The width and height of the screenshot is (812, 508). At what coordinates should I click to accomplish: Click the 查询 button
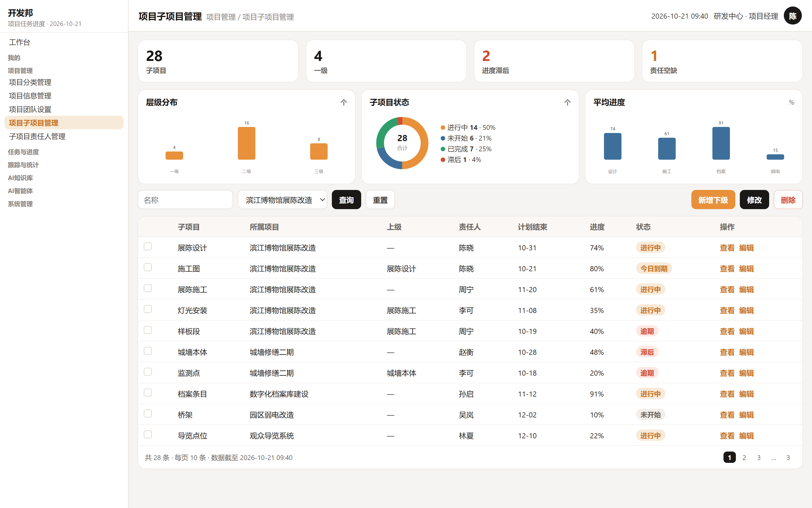[346, 200]
